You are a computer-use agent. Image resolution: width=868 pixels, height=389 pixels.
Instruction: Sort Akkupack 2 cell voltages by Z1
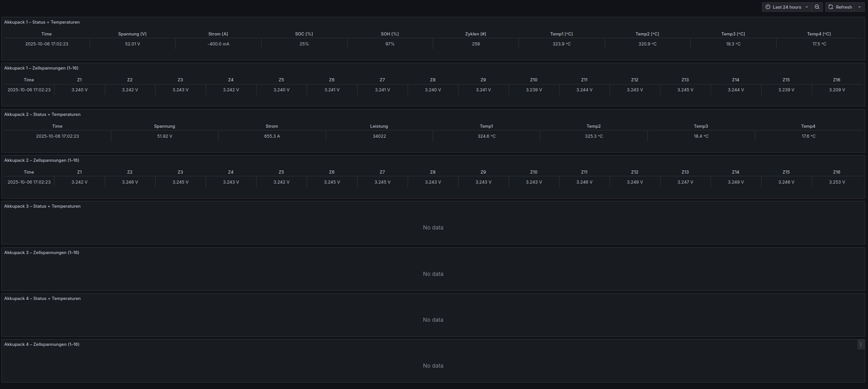point(80,172)
